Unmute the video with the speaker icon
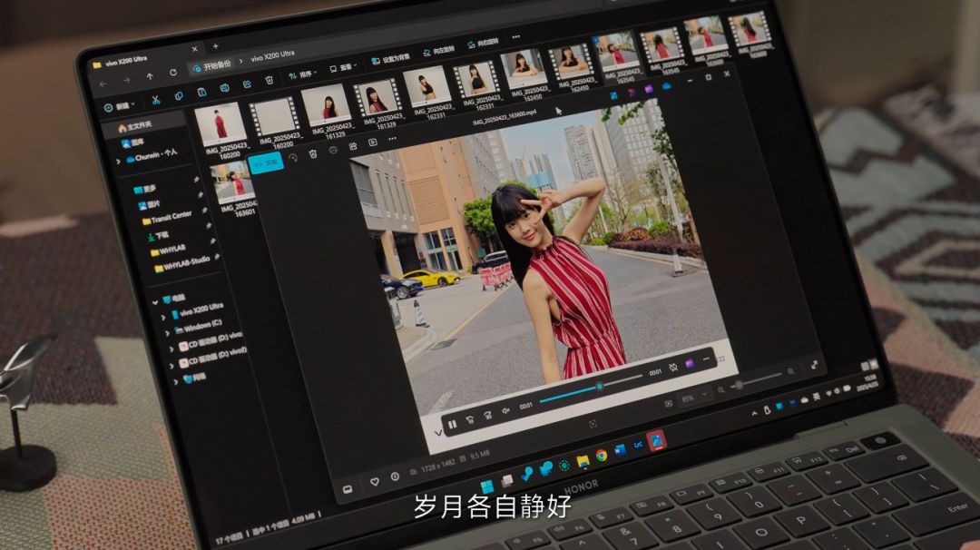This screenshot has height=550, width=980. [505, 410]
